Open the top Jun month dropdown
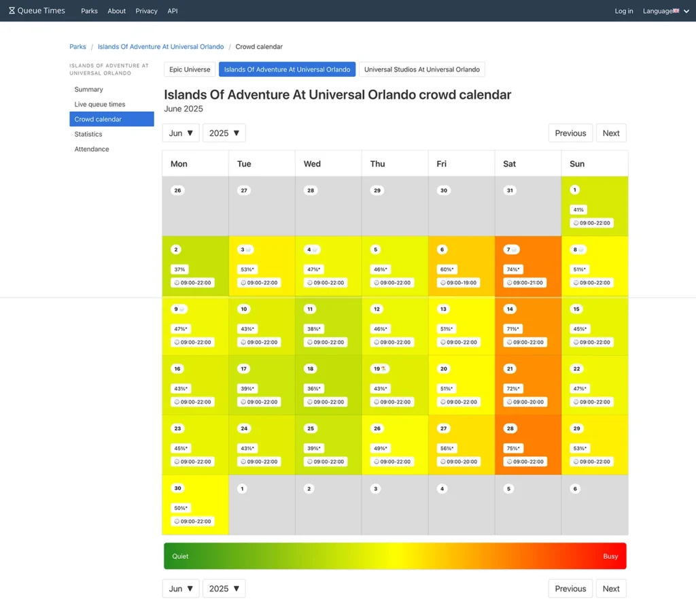This screenshot has width=696, height=616. tap(181, 133)
